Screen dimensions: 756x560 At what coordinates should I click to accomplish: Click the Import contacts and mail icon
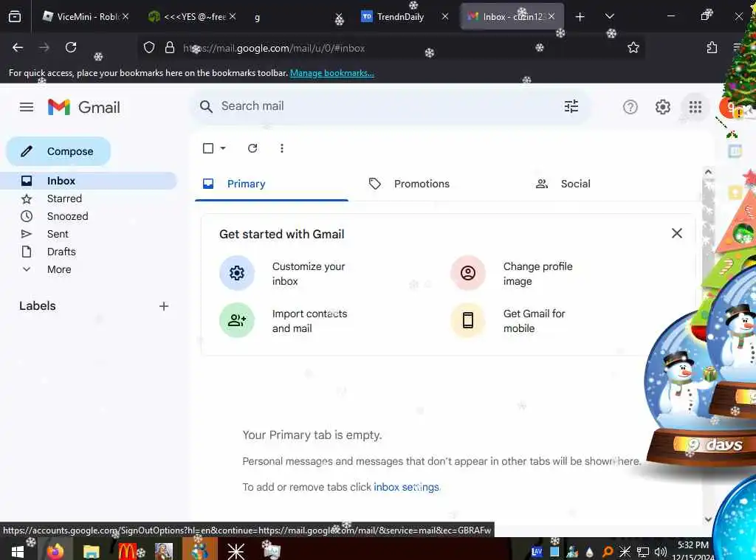237,320
